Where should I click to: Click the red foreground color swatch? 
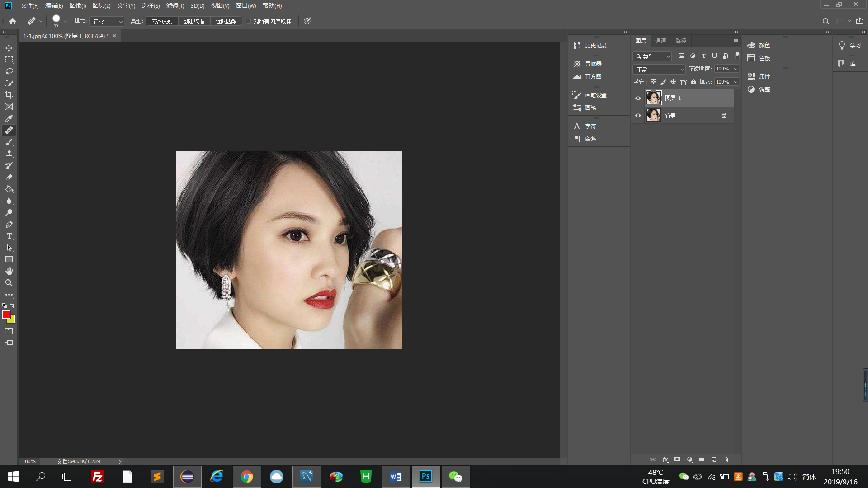[x=6, y=314]
